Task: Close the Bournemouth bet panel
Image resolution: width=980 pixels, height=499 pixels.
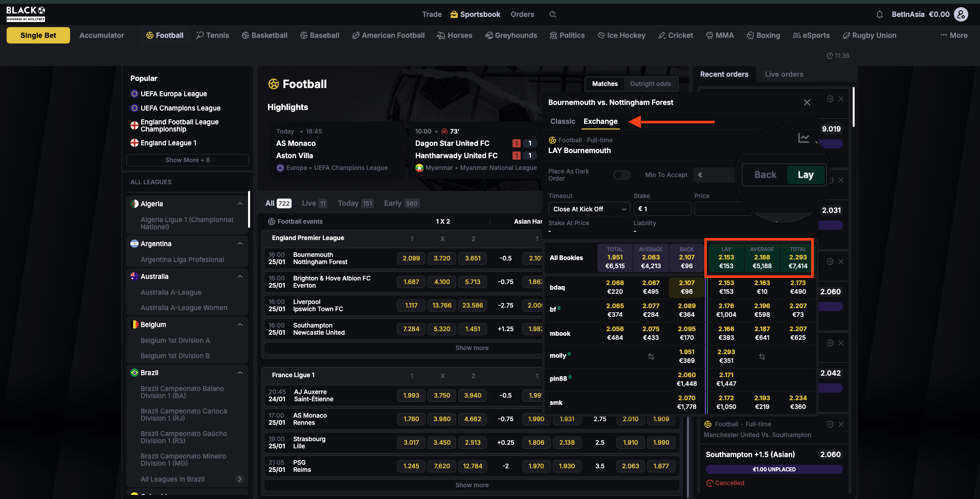Action: click(x=807, y=102)
